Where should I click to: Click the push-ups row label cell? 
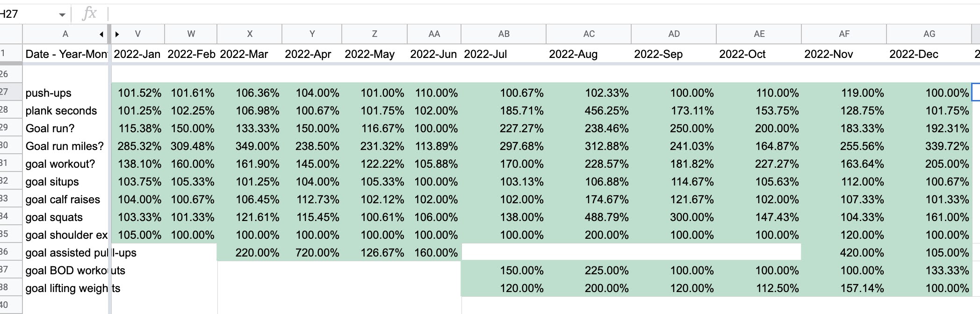(65, 93)
